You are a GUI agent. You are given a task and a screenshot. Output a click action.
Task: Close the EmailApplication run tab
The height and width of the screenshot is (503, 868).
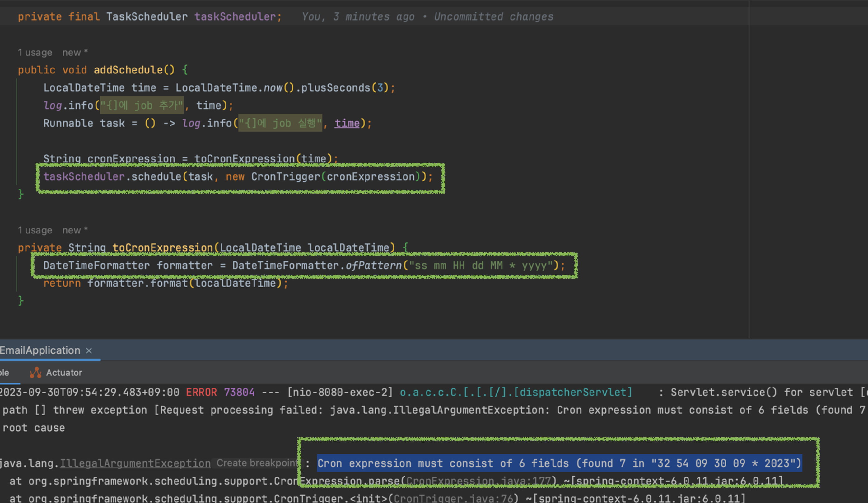pyautogui.click(x=89, y=350)
